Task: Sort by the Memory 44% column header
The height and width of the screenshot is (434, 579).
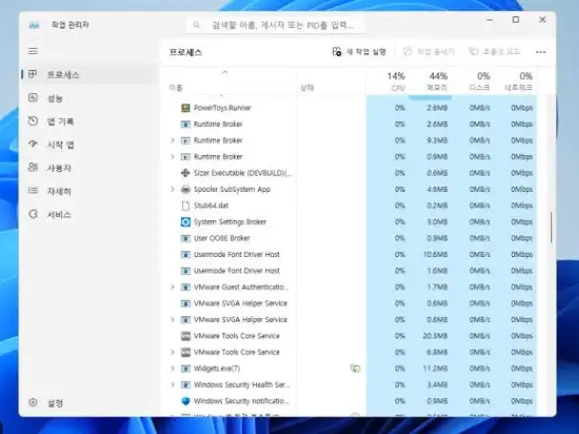Action: (430, 82)
